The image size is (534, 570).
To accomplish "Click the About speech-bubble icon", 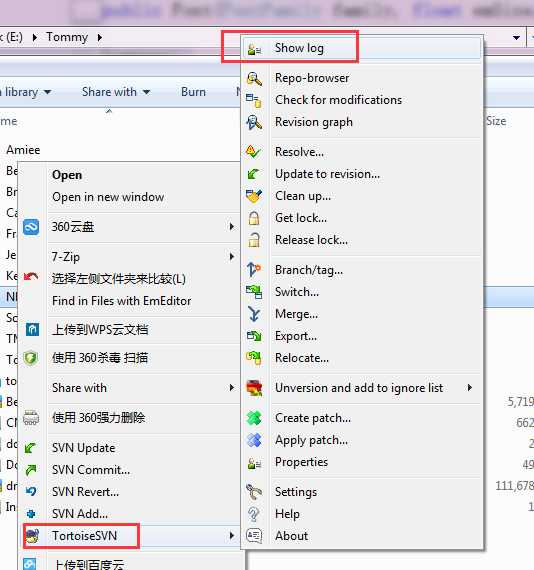I will (254, 536).
